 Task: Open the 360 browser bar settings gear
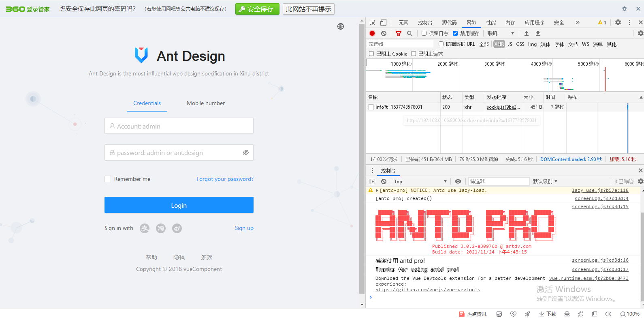coord(625,9)
